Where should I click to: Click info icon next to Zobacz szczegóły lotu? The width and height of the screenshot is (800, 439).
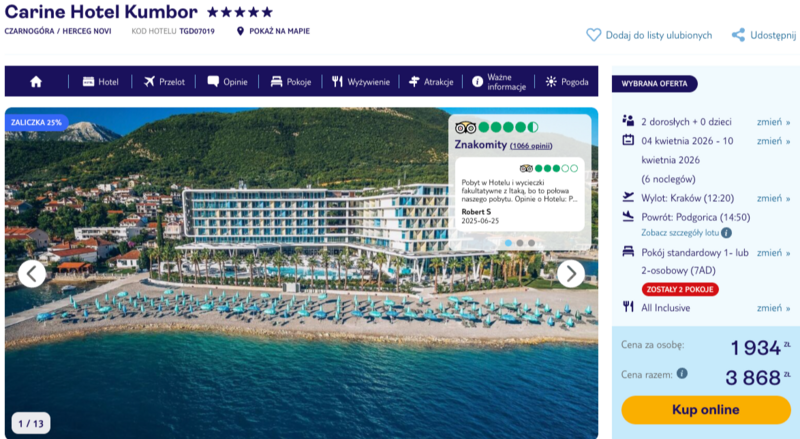click(x=726, y=233)
